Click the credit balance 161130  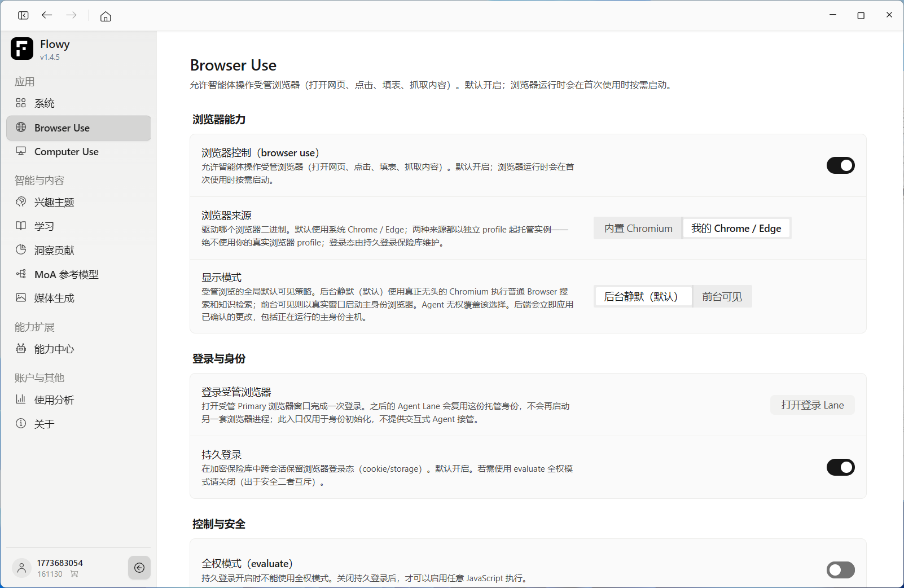point(50,574)
